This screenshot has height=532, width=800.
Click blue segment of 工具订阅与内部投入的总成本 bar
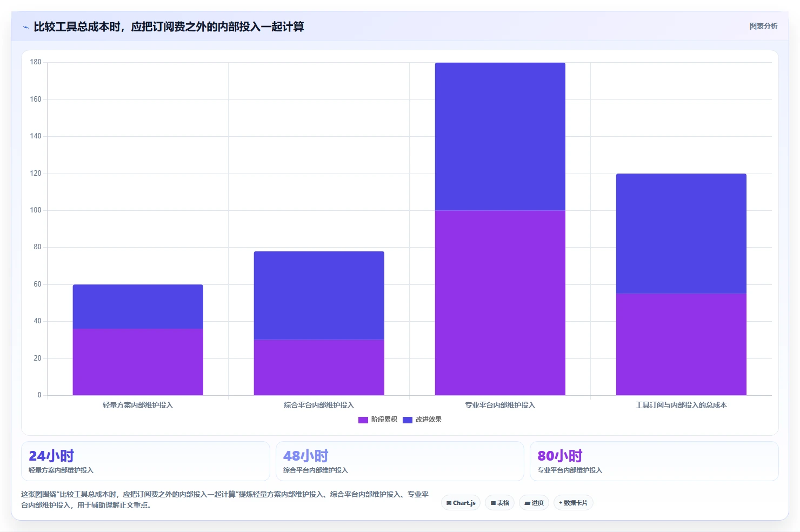tap(681, 234)
